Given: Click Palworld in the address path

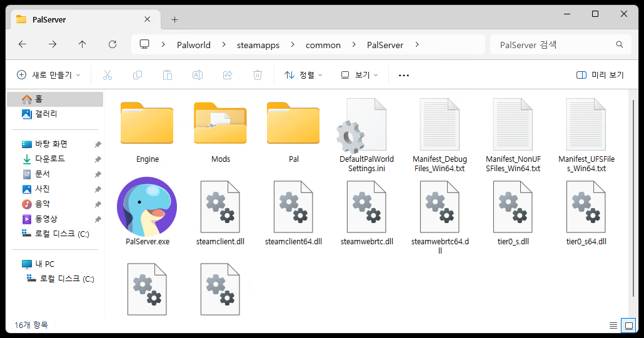Looking at the screenshot, I should (x=193, y=45).
